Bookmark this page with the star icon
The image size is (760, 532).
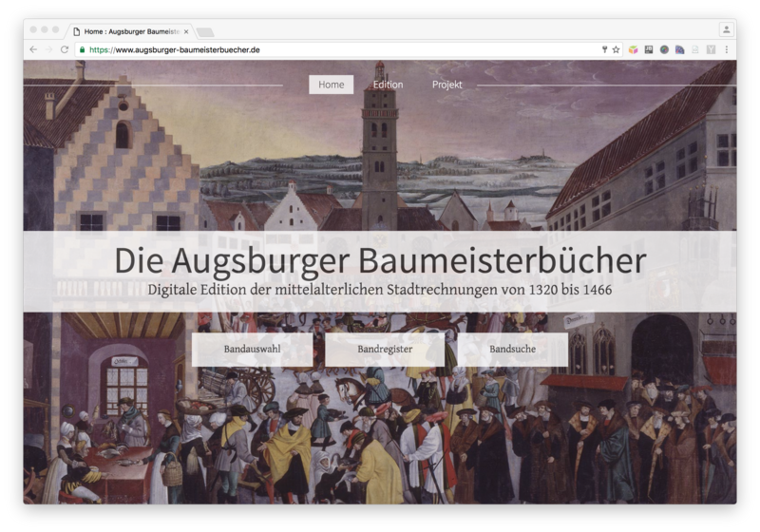tap(616, 49)
